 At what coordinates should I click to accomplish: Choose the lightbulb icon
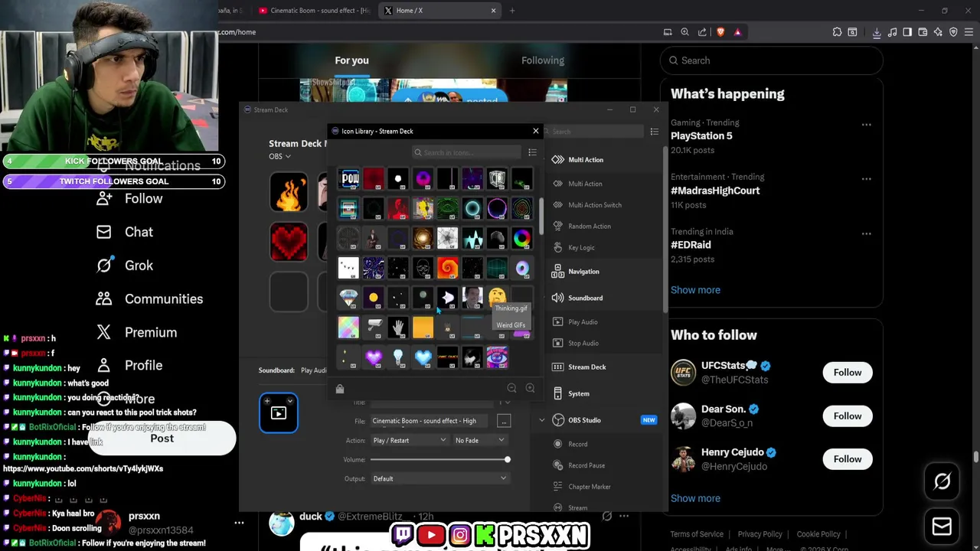[398, 357]
